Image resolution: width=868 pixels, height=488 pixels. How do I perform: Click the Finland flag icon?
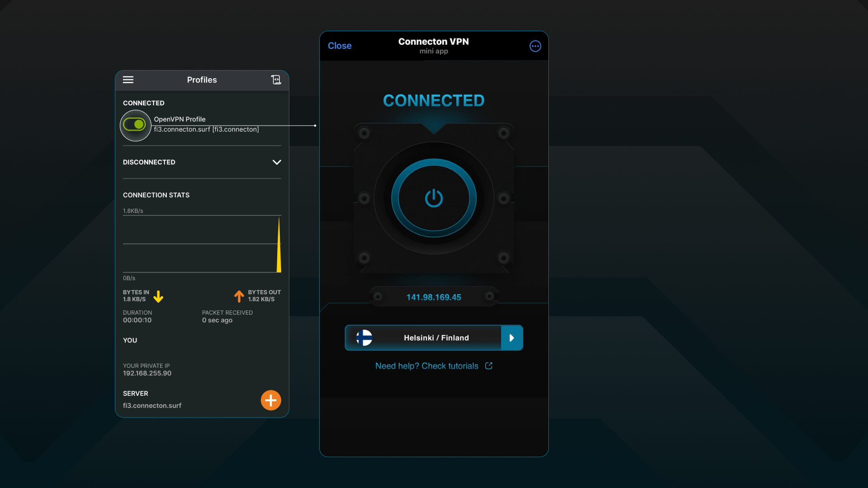[x=364, y=338]
